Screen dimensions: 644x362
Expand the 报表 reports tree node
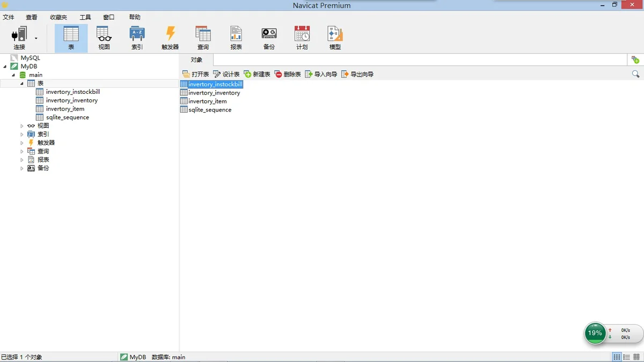point(22,160)
